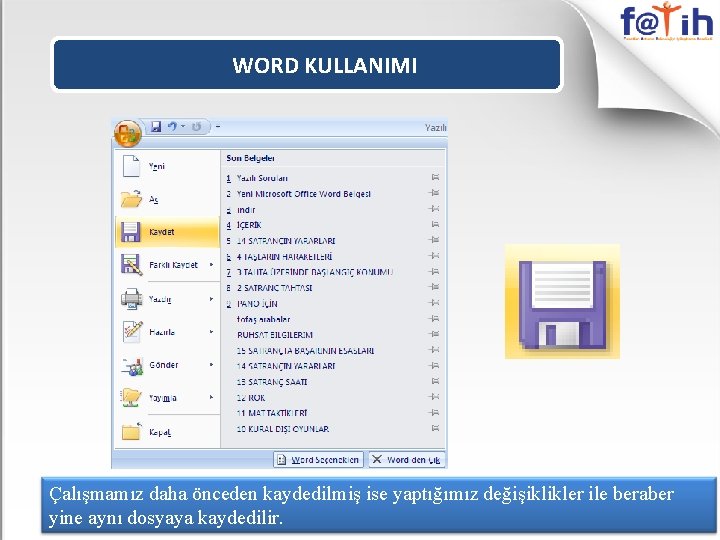Click the large floppy disk image on the slide
The height and width of the screenshot is (540, 720).
tap(562, 302)
